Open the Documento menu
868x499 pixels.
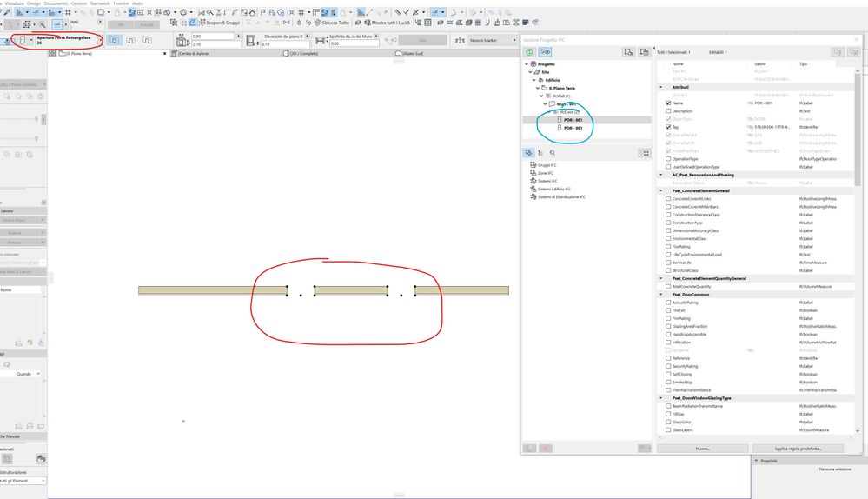56,3
